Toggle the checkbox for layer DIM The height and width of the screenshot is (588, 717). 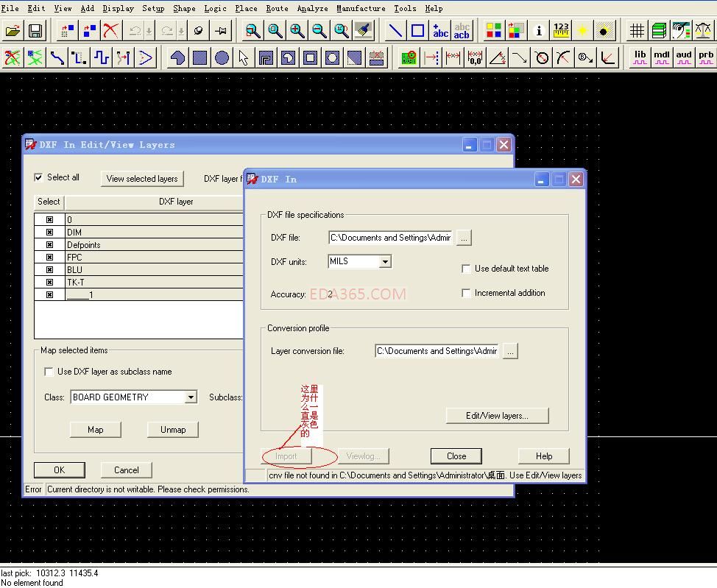point(49,233)
